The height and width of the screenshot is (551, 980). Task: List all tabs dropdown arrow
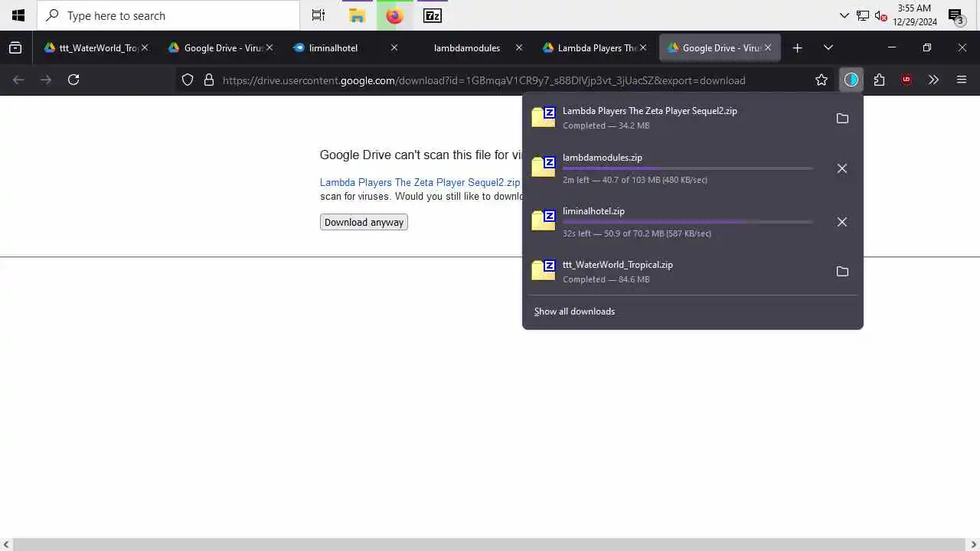[828, 47]
